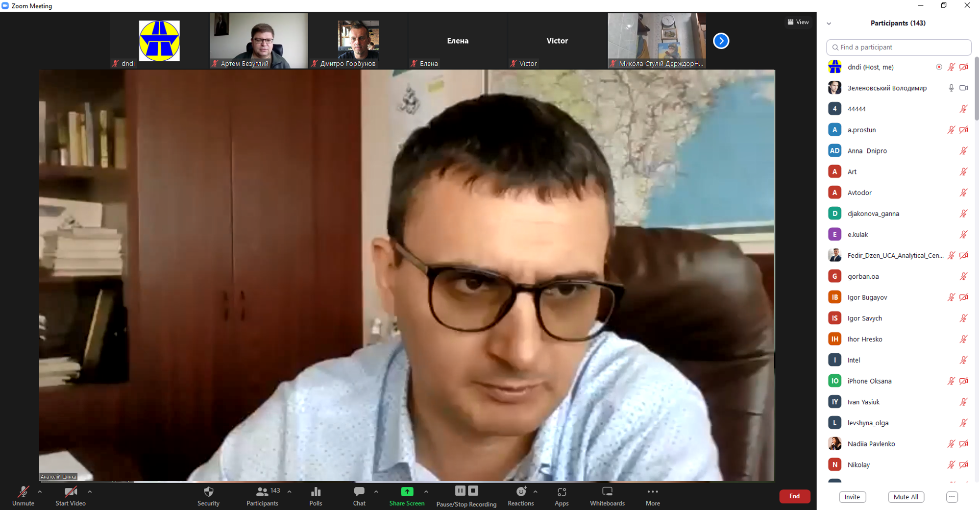Pause the recording
The image size is (980, 510).
click(x=460, y=490)
